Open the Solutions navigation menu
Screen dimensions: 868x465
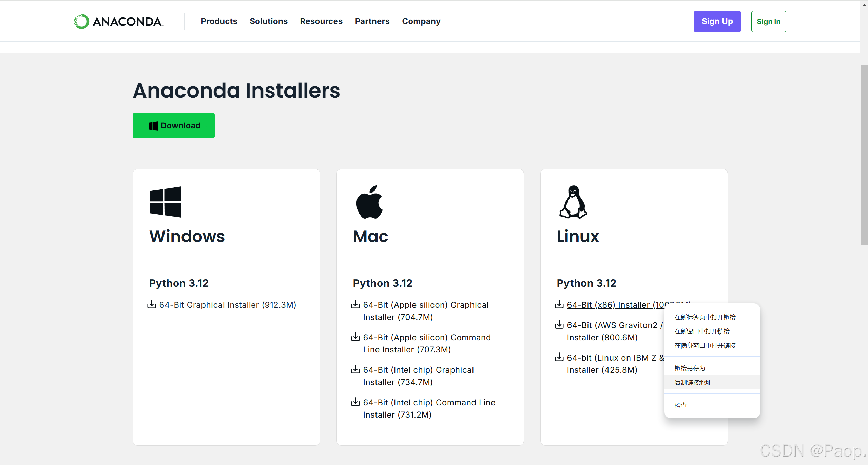click(x=268, y=21)
